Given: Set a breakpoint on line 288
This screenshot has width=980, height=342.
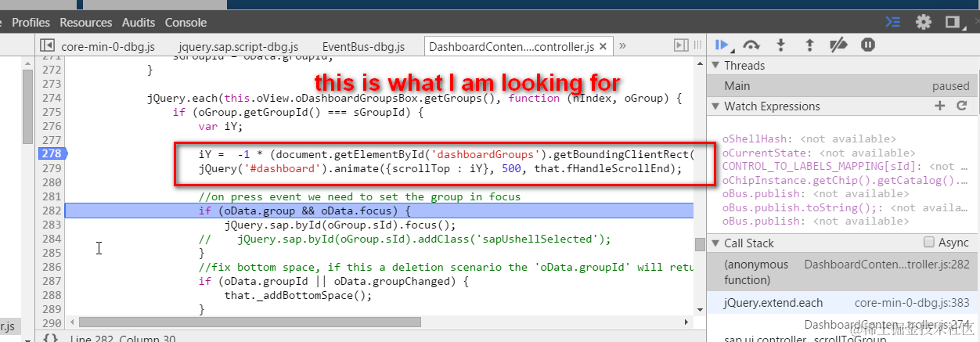Looking at the screenshot, I should click(52, 295).
